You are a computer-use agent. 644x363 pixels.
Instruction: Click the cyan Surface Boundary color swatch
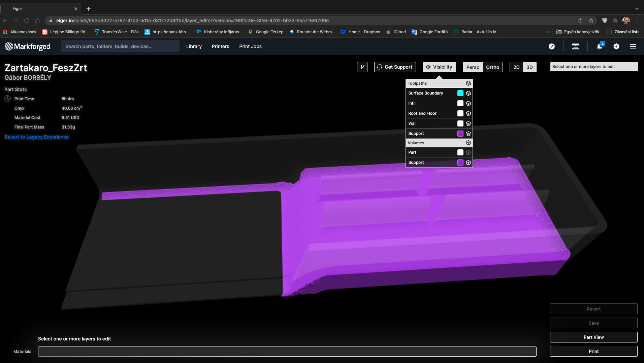(460, 93)
